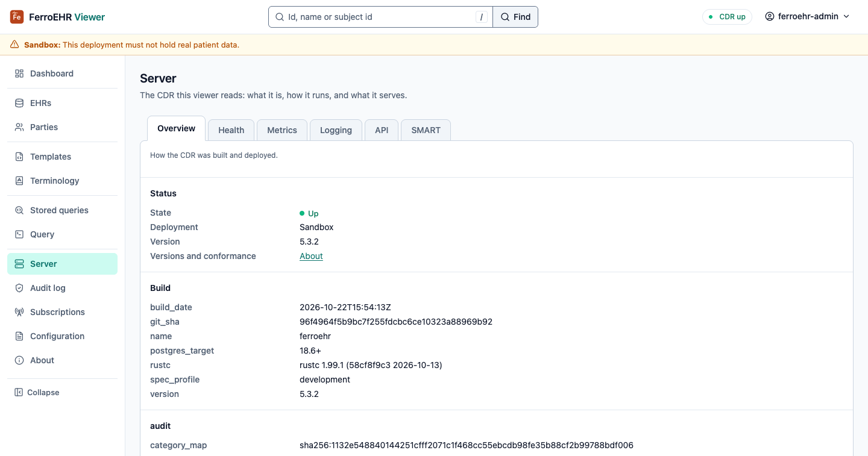This screenshot has height=456, width=868.
Task: Click the EHRs database icon
Action: [x=19, y=103]
